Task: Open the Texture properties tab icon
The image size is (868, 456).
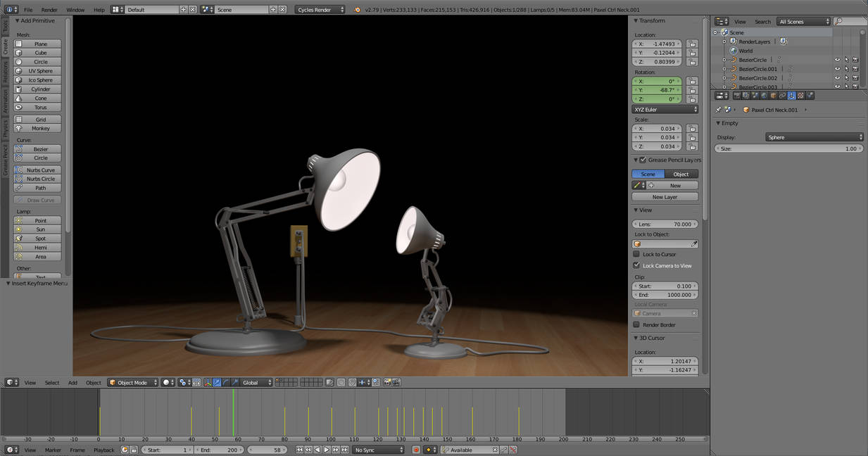Action: tap(801, 96)
